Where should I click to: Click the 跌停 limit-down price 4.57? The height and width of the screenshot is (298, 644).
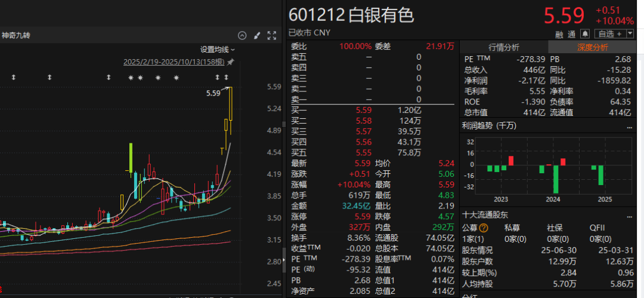pyautogui.click(x=447, y=217)
